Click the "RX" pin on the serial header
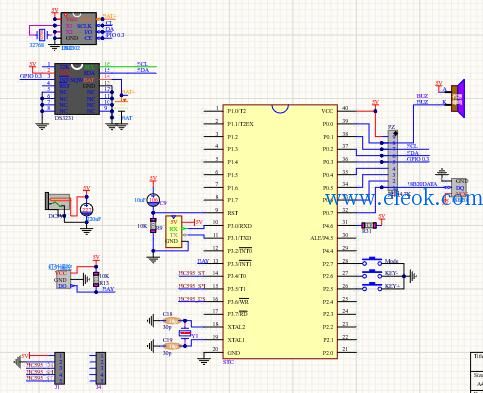The image size is (483, 393). [x=174, y=229]
